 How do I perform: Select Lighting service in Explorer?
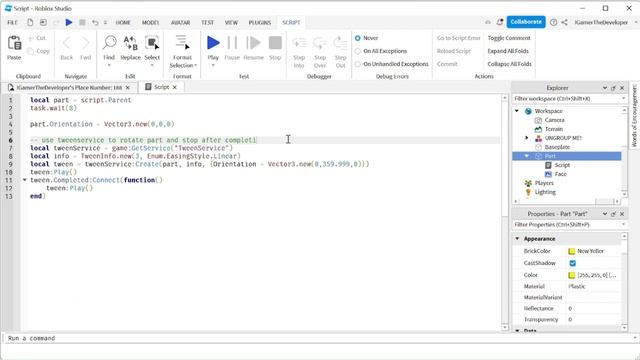[x=545, y=192]
